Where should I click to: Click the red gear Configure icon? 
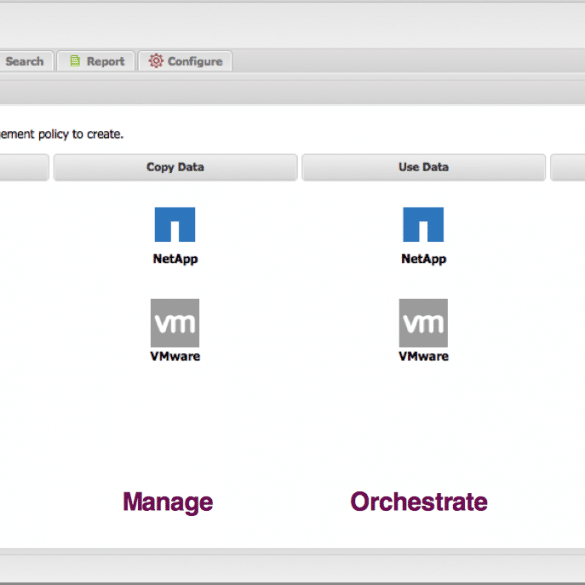pos(156,61)
